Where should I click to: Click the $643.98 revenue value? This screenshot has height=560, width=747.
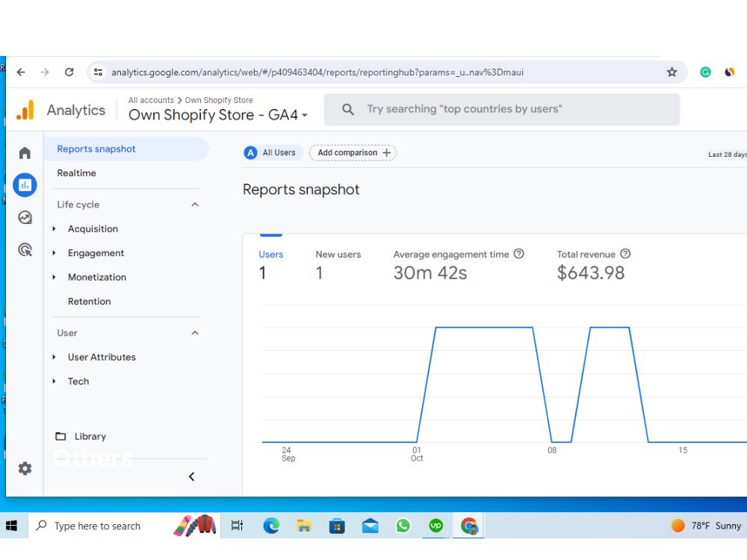tap(590, 273)
